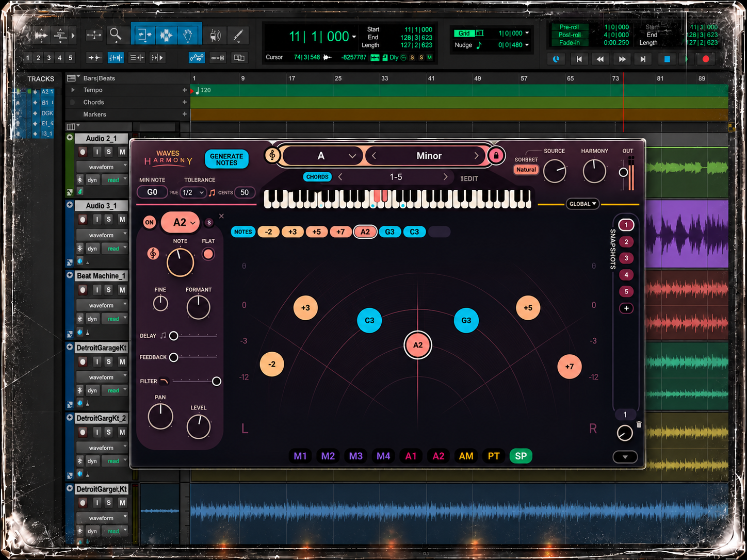
Task: Open the tolerance 1/2 dropdown
Action: tap(192, 192)
